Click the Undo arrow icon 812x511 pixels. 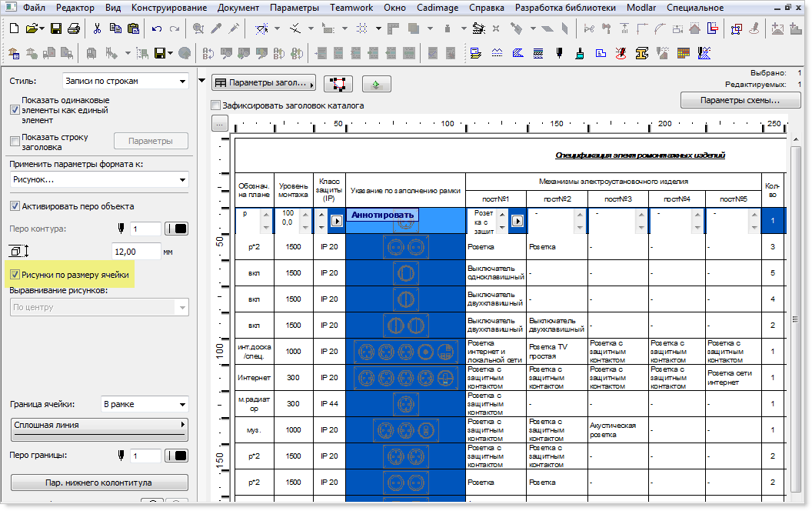pyautogui.click(x=156, y=28)
